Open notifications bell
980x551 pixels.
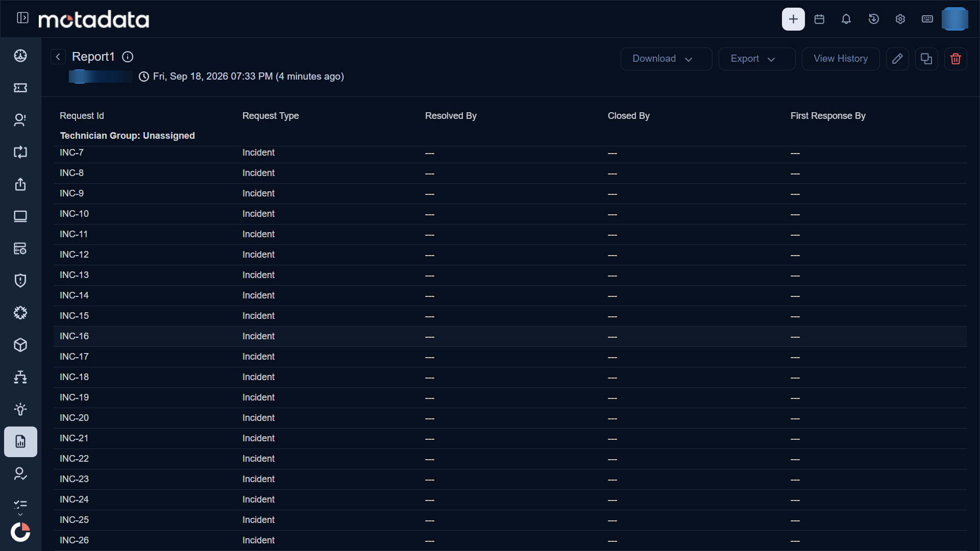(846, 19)
